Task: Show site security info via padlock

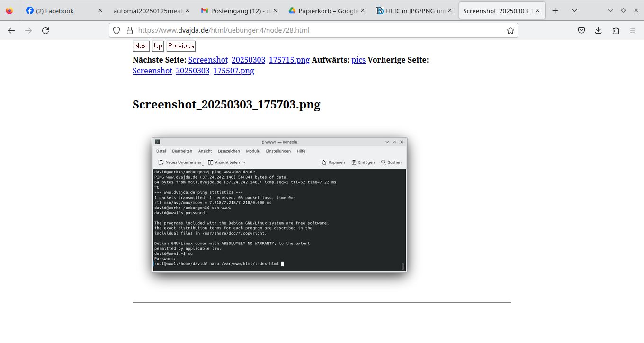Action: click(129, 30)
